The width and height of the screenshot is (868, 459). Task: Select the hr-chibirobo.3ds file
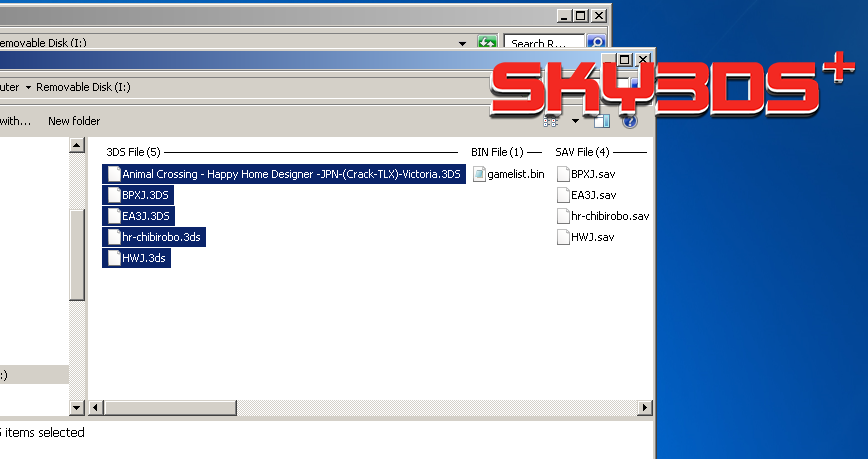pyautogui.click(x=154, y=237)
